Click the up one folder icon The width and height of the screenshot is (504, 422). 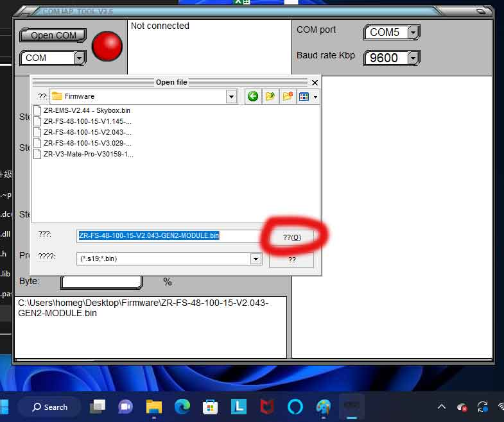pyautogui.click(x=270, y=96)
